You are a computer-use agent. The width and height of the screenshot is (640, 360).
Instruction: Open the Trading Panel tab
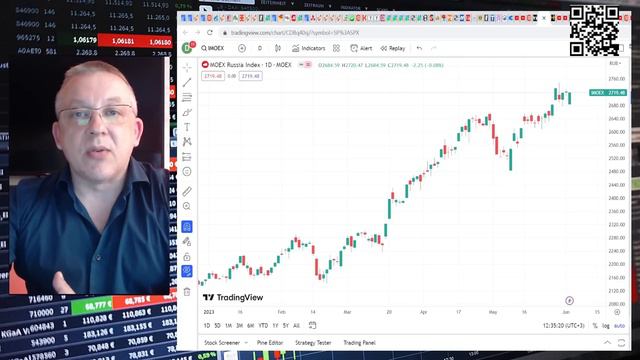point(359,343)
